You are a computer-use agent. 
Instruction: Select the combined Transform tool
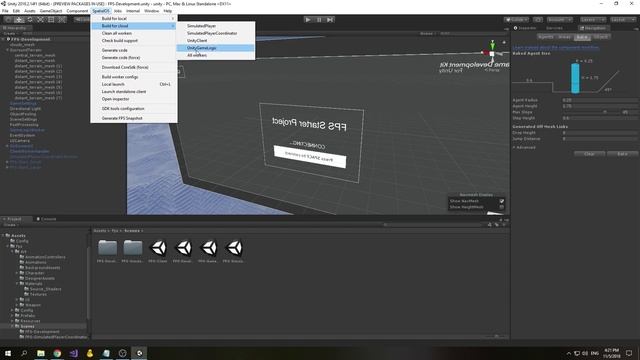coord(61,19)
